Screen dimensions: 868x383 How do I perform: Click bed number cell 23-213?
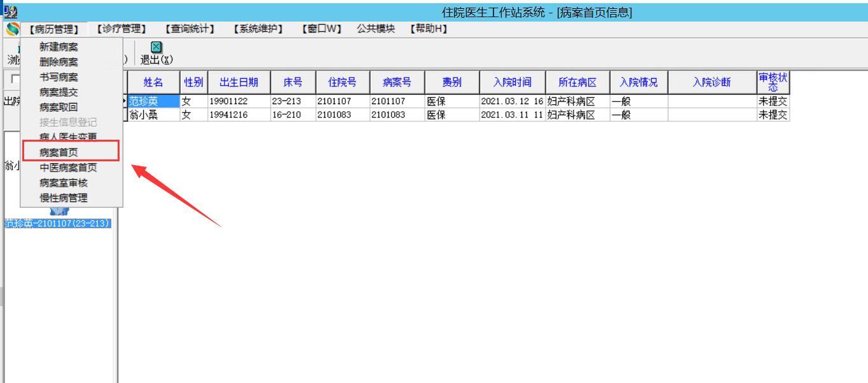click(293, 102)
